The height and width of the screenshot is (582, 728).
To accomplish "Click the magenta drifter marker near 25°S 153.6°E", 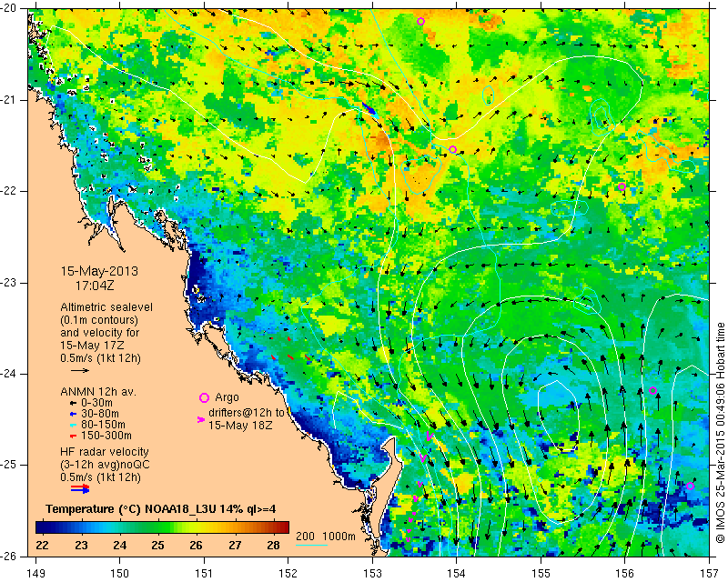I will coord(423,458).
